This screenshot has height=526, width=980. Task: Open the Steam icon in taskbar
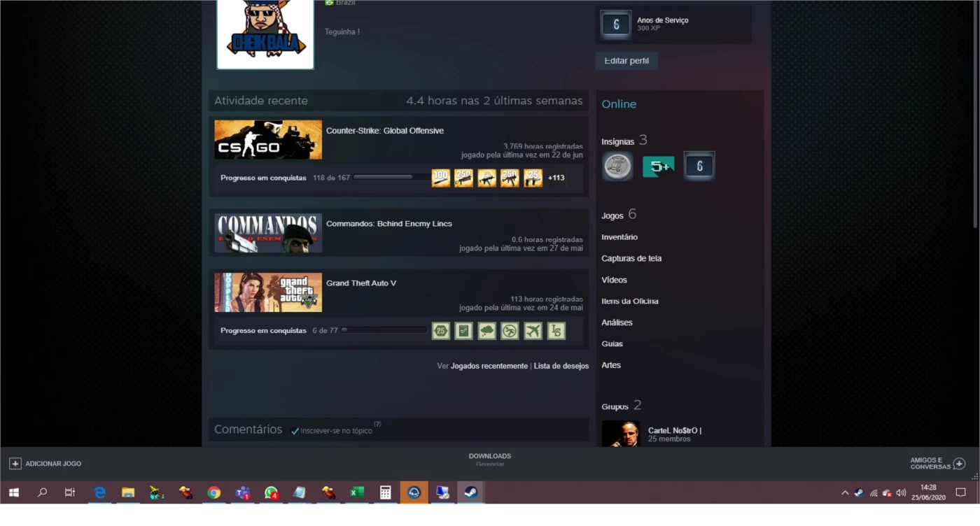469,492
